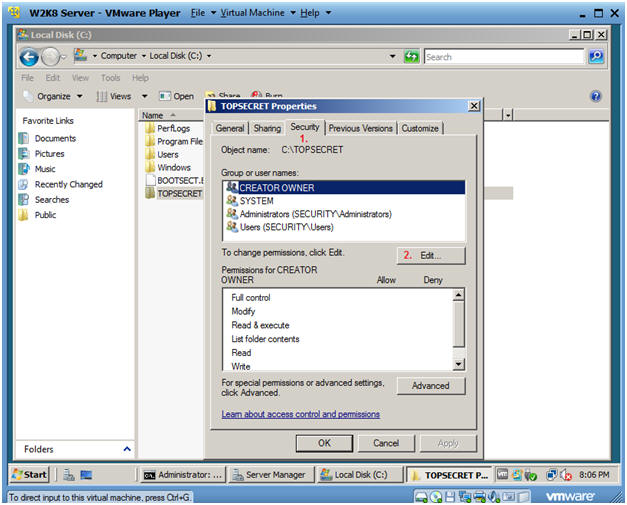Click the VMware sound card status icon
627x505 pixels.
(494, 497)
